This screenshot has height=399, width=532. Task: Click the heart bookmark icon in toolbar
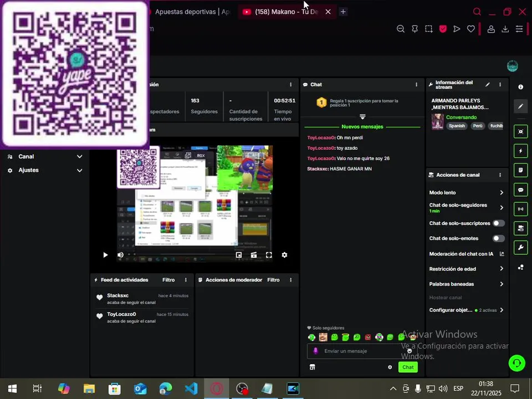coord(471,29)
